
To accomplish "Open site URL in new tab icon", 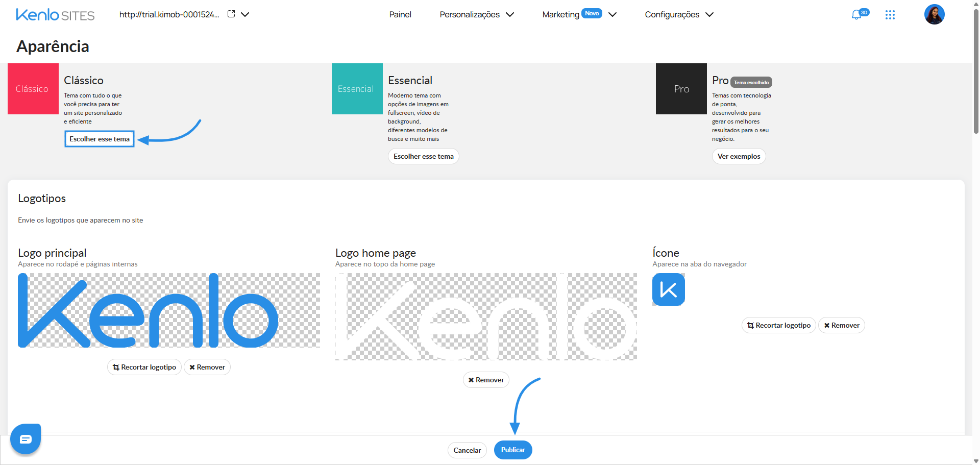I will coord(231,14).
